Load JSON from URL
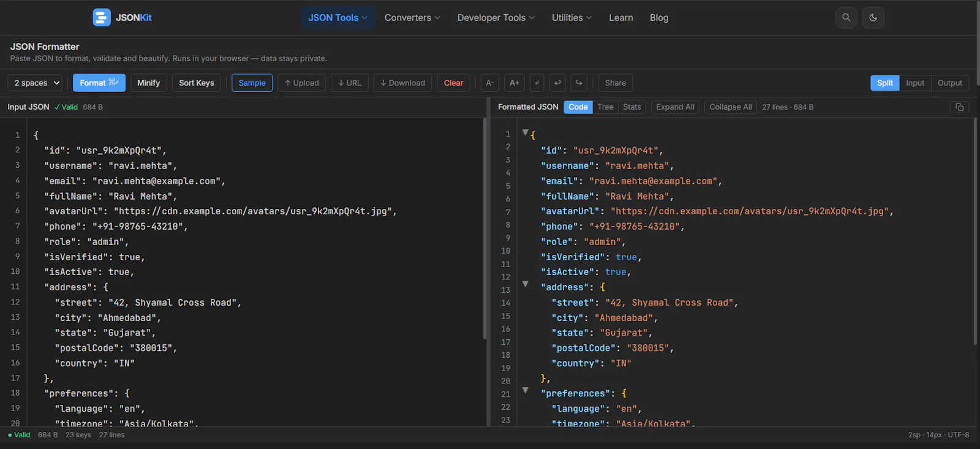 (x=350, y=83)
